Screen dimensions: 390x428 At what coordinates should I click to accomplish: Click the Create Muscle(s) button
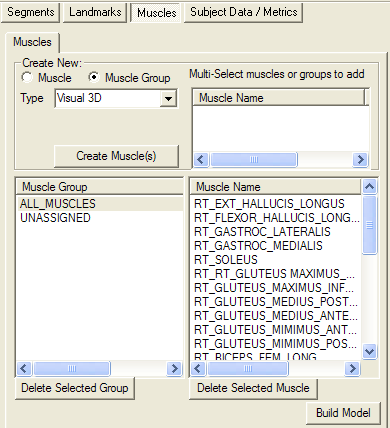tap(116, 156)
